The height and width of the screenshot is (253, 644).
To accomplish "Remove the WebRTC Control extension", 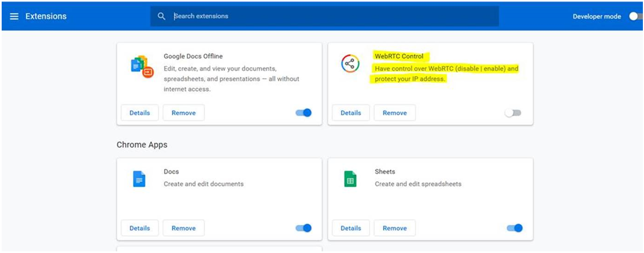I will 395,113.
